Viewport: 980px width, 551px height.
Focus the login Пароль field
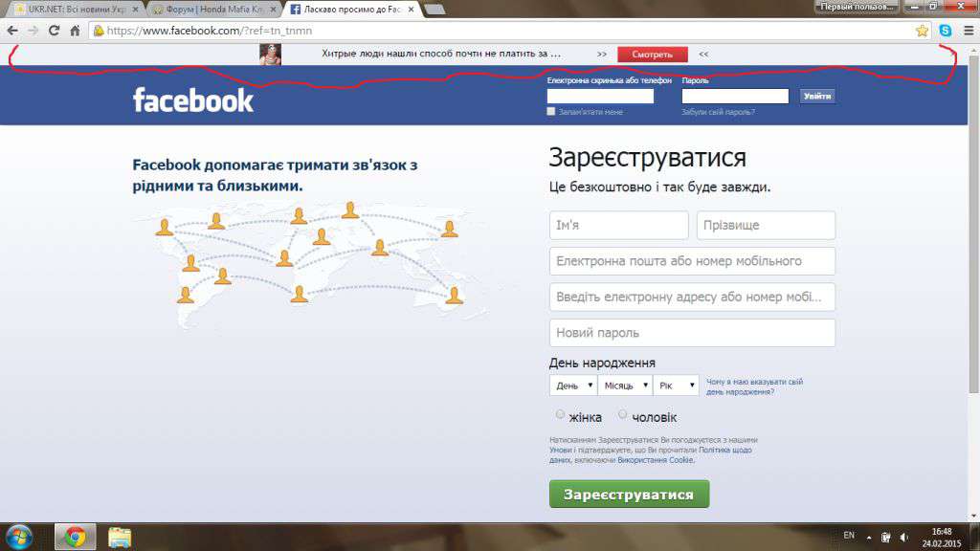tap(735, 97)
